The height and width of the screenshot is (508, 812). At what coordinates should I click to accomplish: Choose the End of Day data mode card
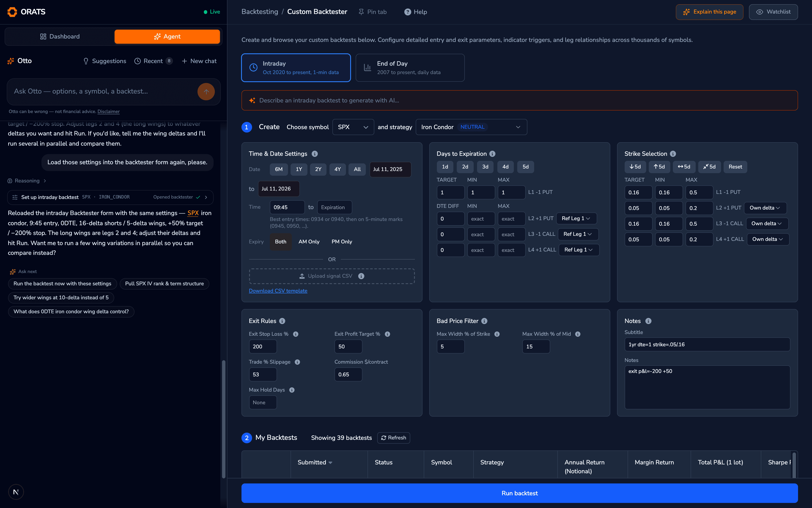[x=410, y=68]
